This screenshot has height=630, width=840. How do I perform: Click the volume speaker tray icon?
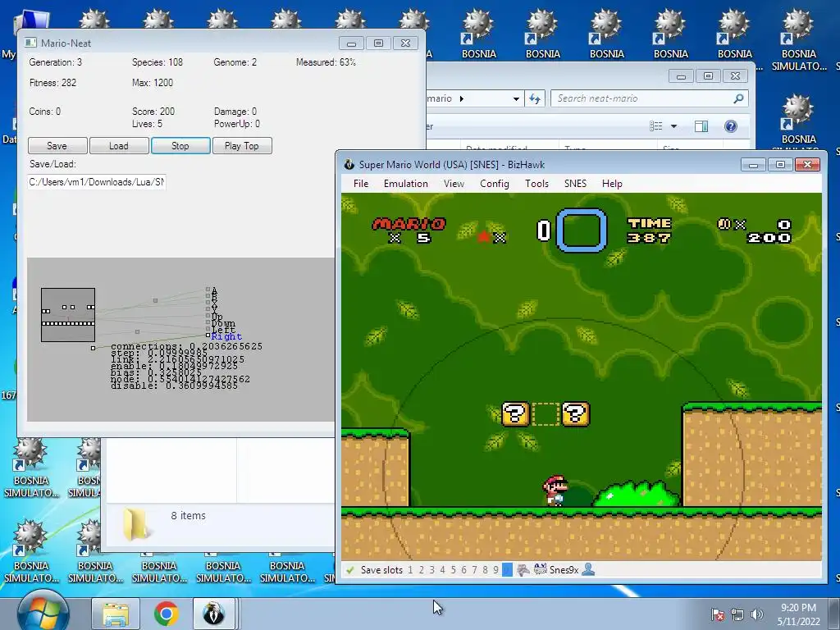tap(756, 614)
